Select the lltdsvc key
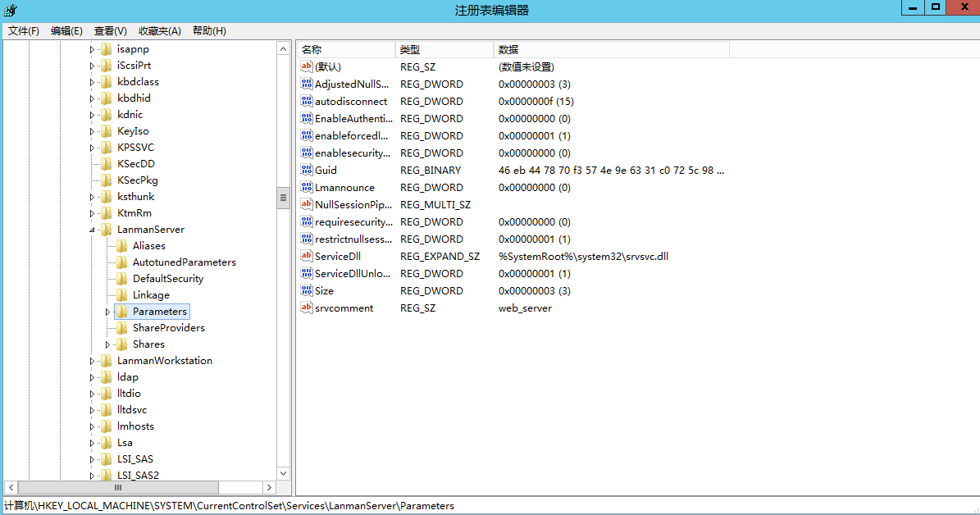980x515 pixels. point(132,409)
